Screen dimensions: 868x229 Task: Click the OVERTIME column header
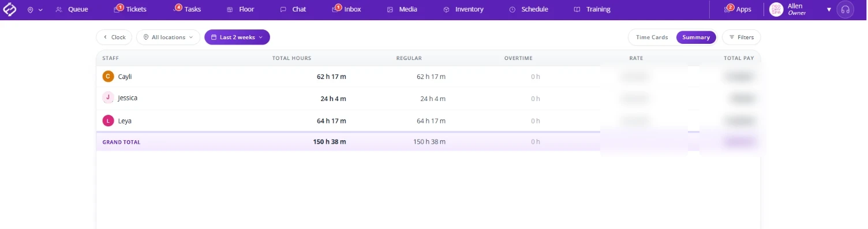(x=518, y=58)
